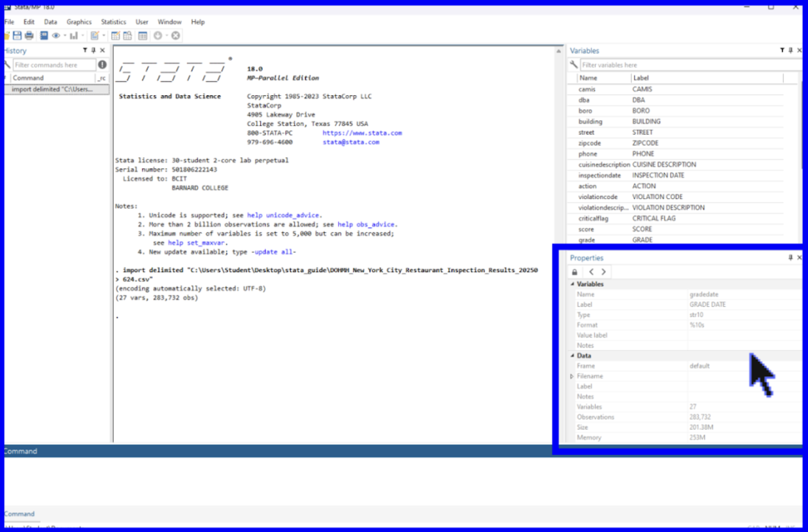Select the import delimited command in History

57,89
